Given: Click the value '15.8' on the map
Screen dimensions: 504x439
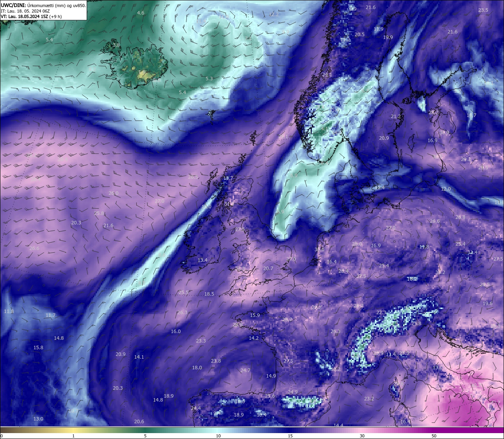Looking at the screenshot, I should pyautogui.click(x=38, y=348).
